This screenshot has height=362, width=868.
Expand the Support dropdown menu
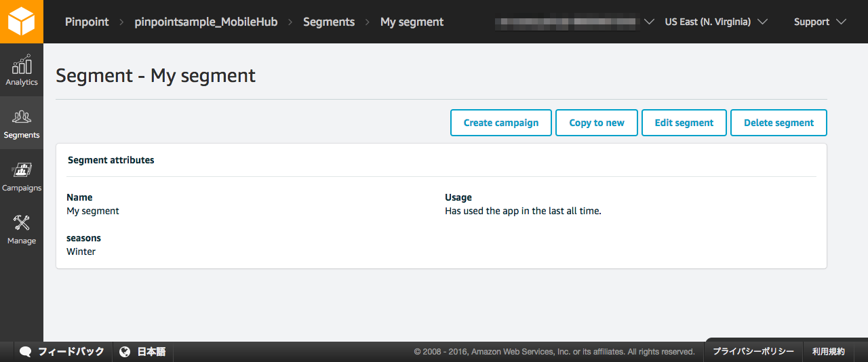(x=820, y=22)
